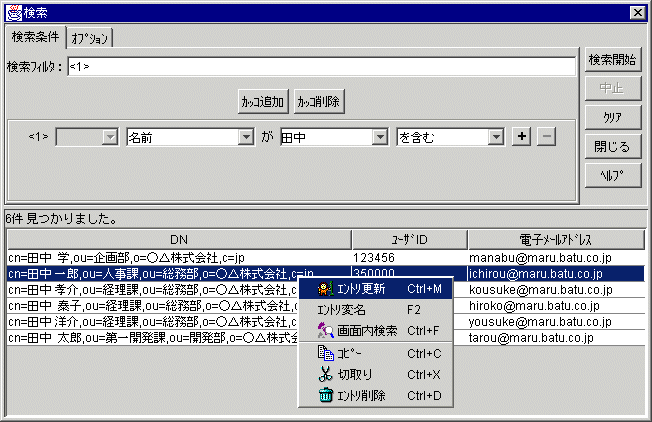Click user ID cell 350000
Screen dimensions: 652x422
pos(410,273)
